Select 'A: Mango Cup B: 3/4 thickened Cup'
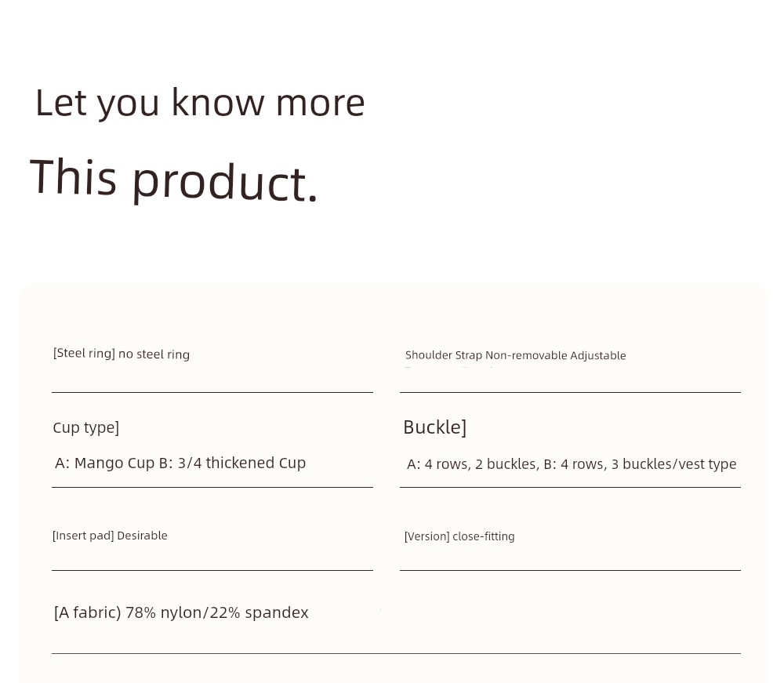 pos(180,463)
